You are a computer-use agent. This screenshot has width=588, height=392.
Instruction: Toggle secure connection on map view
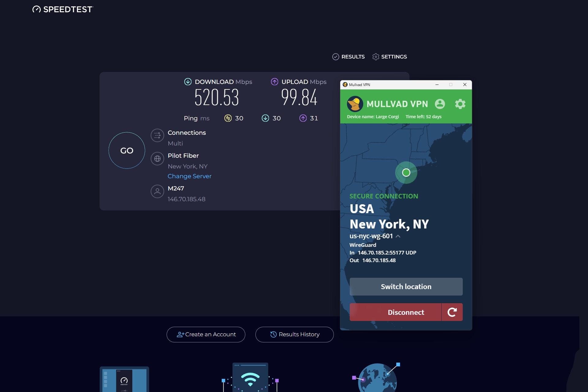pos(406,172)
